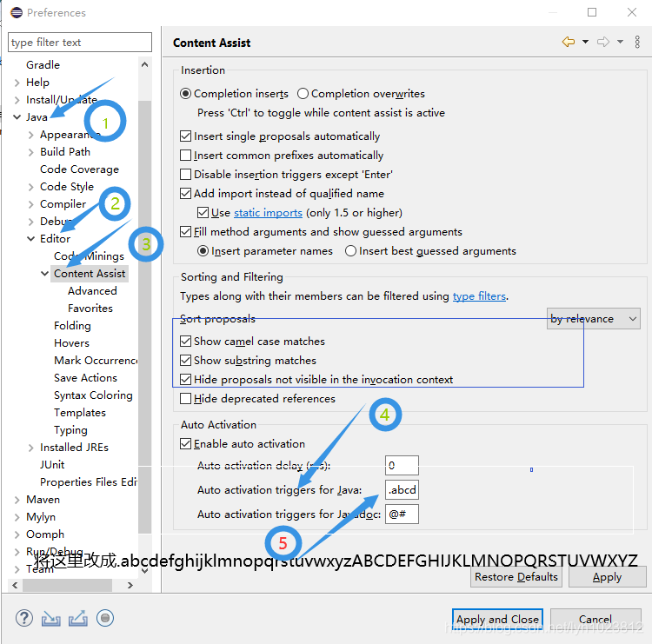The width and height of the screenshot is (652, 644).
Task: Click the import preferences icon
Action: coord(50,619)
